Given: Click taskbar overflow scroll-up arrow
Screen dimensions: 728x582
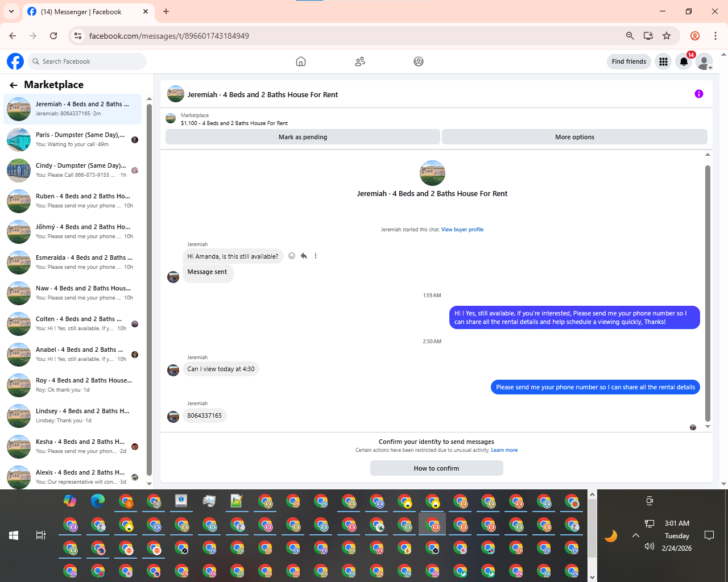Looking at the screenshot, I should pos(592,494).
